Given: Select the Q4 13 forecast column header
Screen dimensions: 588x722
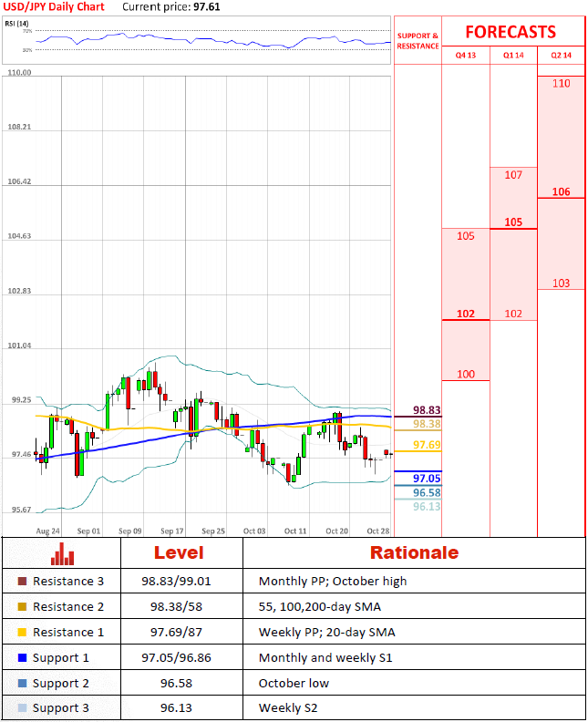Looking at the screenshot, I should pyautogui.click(x=465, y=56).
